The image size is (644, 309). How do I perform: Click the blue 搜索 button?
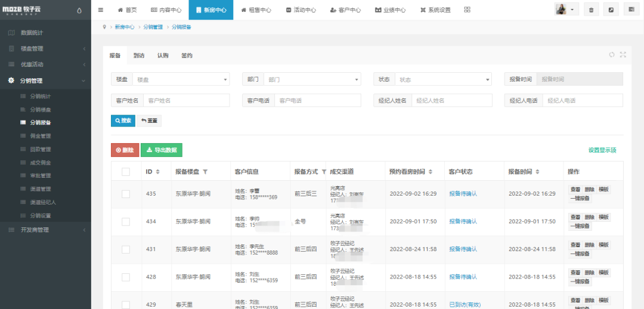[x=123, y=120]
